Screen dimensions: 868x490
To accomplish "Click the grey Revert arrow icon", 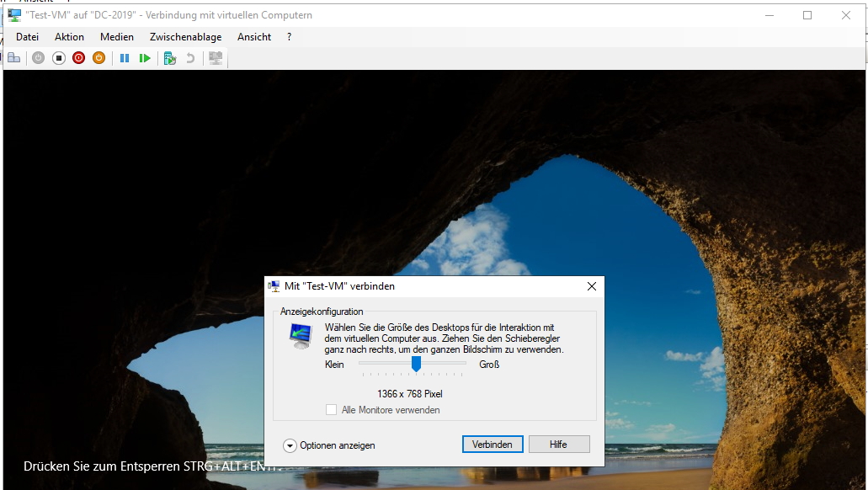I will click(190, 58).
